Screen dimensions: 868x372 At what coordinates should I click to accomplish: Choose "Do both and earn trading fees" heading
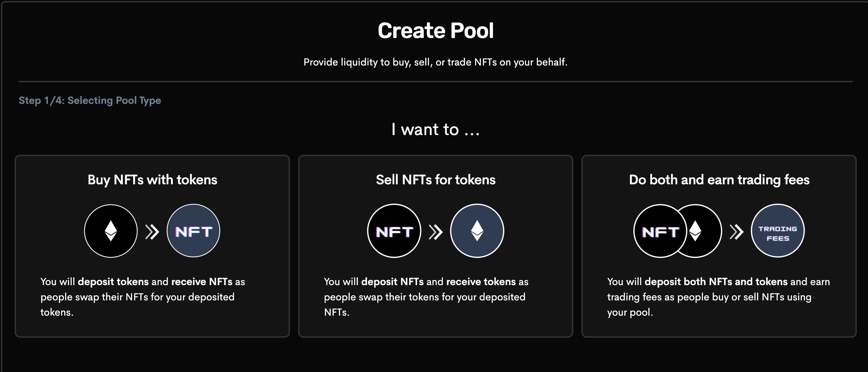(719, 180)
